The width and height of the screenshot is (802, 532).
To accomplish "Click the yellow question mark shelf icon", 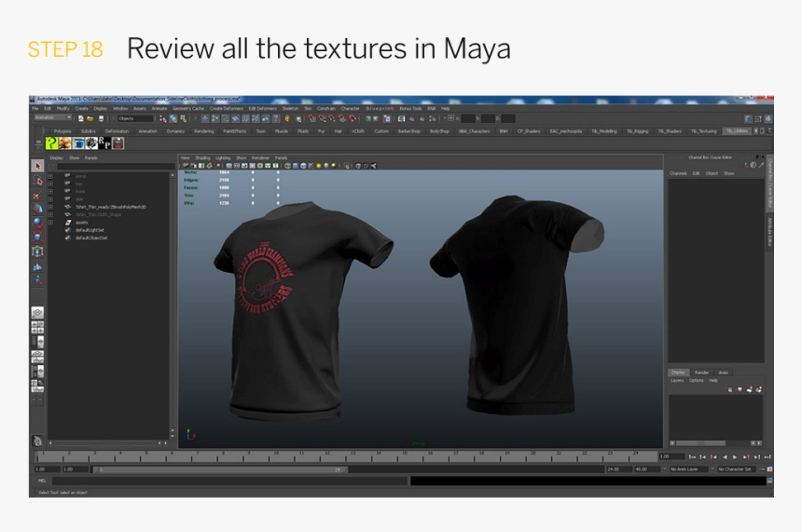I will point(51,143).
